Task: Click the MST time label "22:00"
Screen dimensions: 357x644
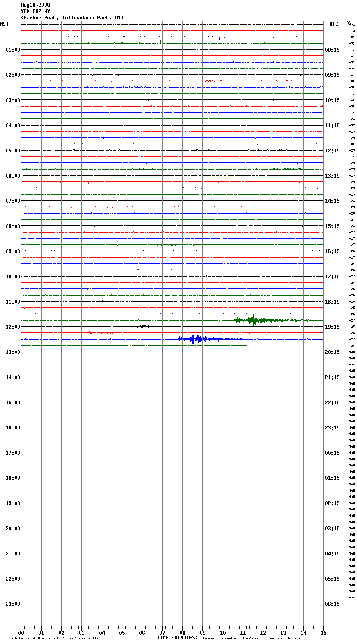Action: coord(13,579)
